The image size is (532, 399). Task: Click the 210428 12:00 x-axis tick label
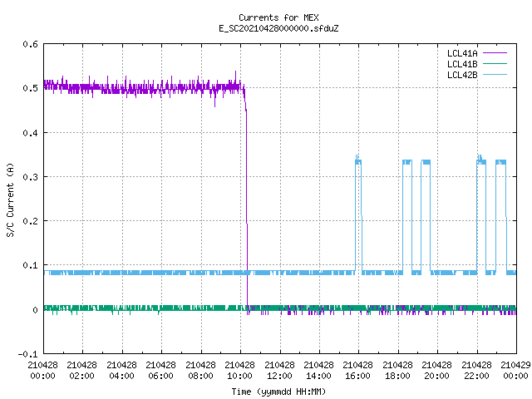click(x=279, y=371)
